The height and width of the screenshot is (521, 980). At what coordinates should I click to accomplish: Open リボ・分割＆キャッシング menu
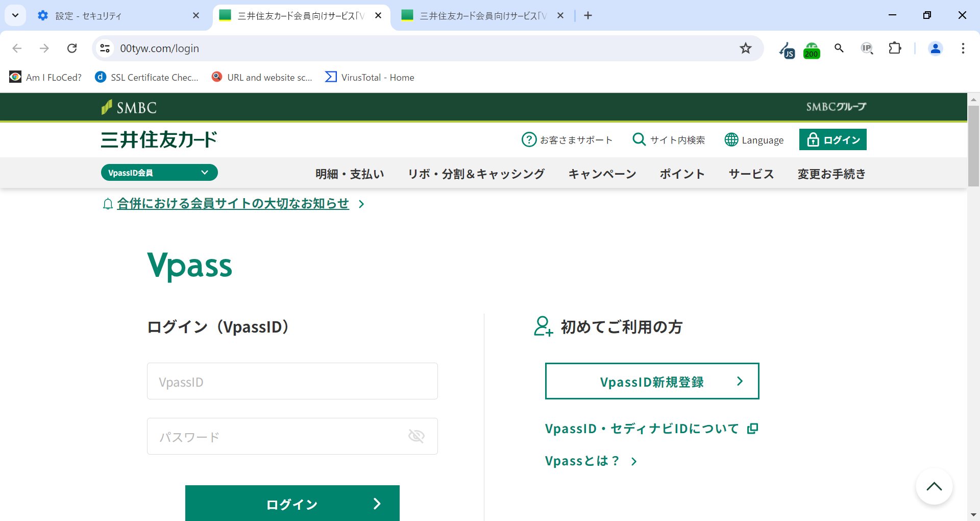coord(476,174)
